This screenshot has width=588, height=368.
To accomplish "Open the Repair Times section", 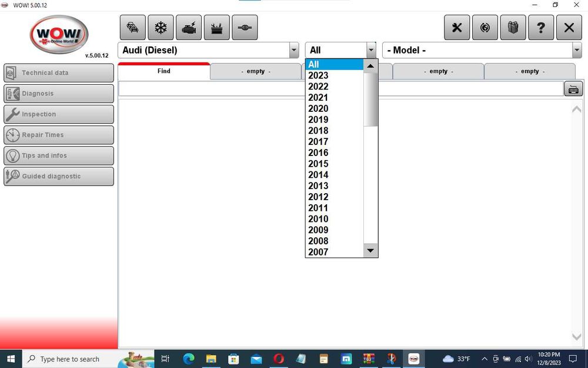I will click(x=59, y=135).
